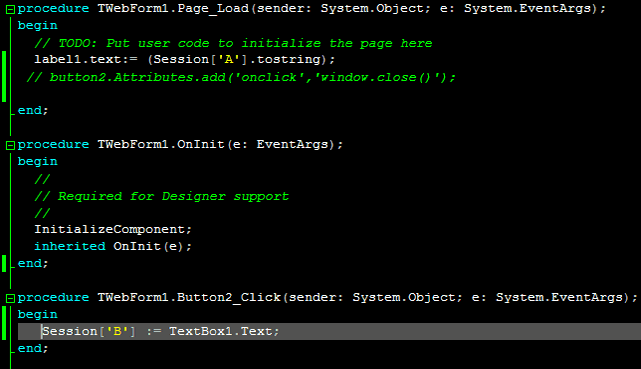Click the 'begin' keyword under OnInit
Screen dimensions: 641x369
coord(38,162)
